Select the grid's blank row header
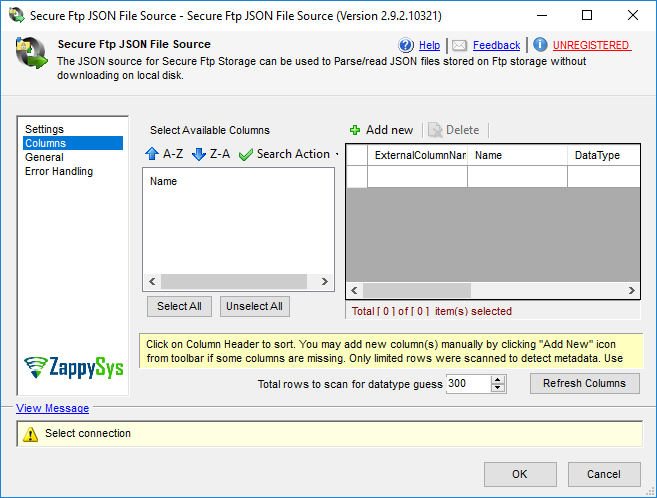The image size is (657, 498). coord(357,176)
